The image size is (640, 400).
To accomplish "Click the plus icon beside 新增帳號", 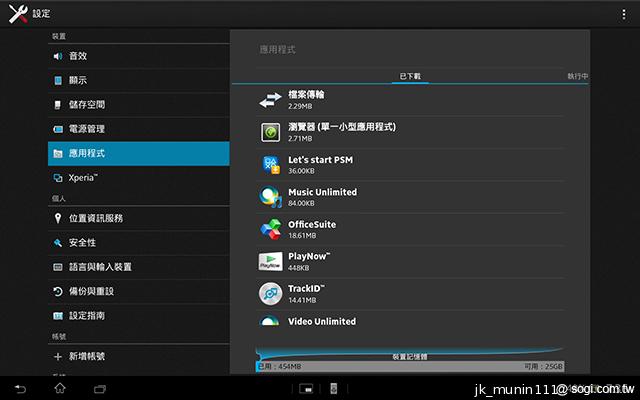I will click(58, 357).
